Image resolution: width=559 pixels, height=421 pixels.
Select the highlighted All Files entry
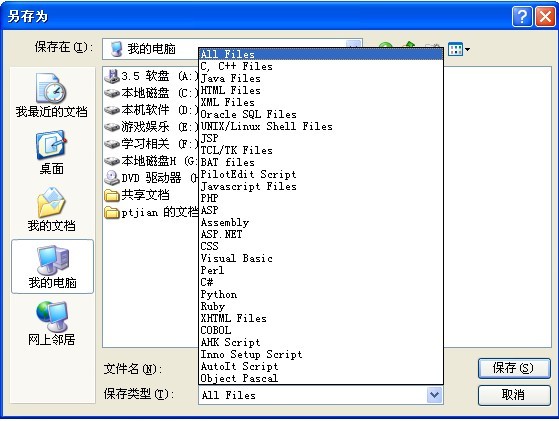tap(320, 54)
